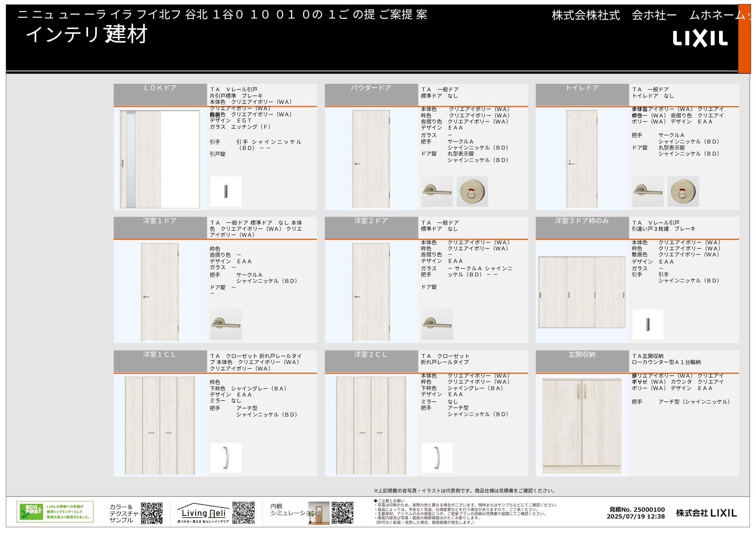Click the 見積No. 25000100 text
Screen dimensions: 756x534
coord(637,509)
